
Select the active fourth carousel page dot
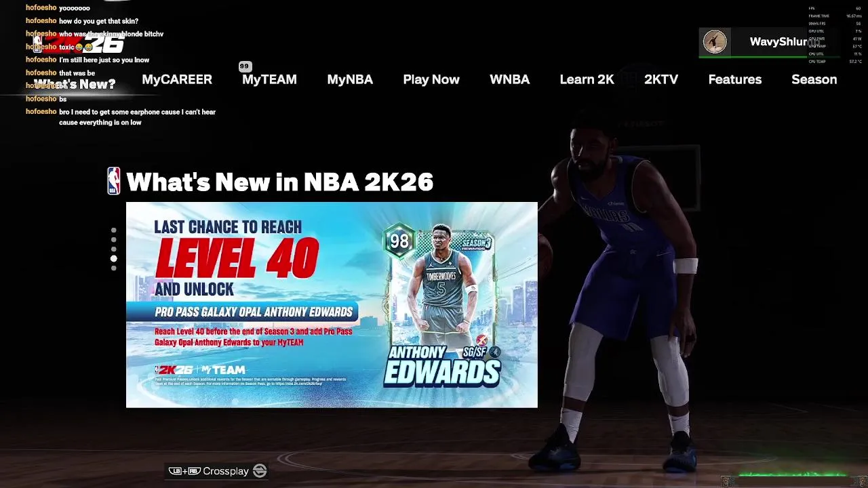(113, 259)
